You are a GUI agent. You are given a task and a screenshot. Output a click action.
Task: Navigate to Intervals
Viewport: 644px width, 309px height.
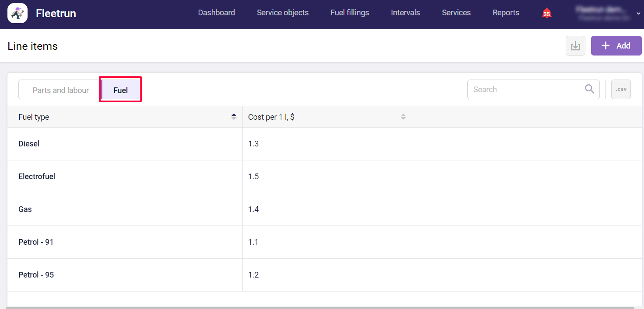pyautogui.click(x=405, y=13)
